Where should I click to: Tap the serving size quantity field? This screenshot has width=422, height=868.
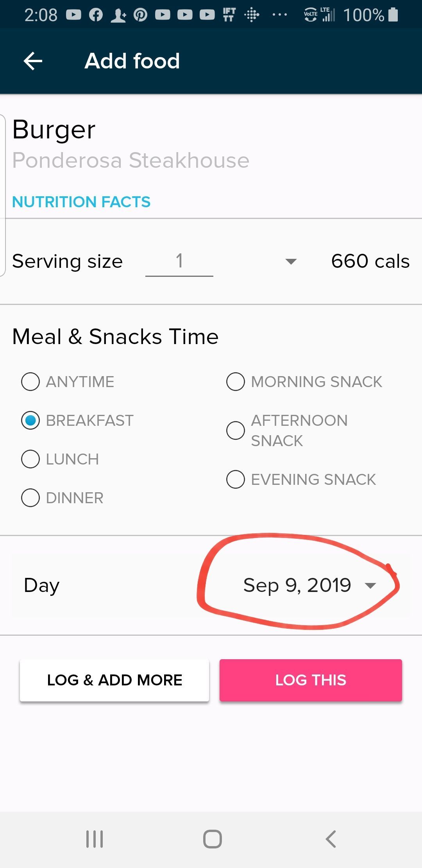(x=179, y=261)
